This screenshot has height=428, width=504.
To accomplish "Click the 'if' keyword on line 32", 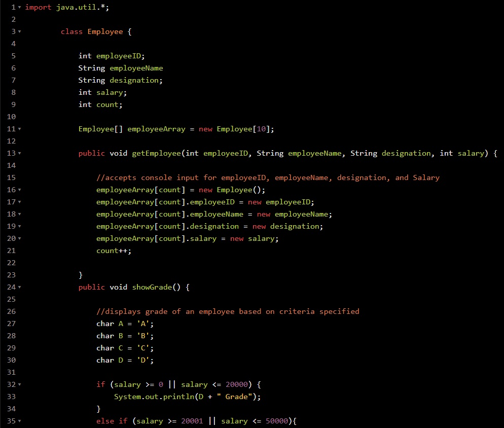I will 100,384.
